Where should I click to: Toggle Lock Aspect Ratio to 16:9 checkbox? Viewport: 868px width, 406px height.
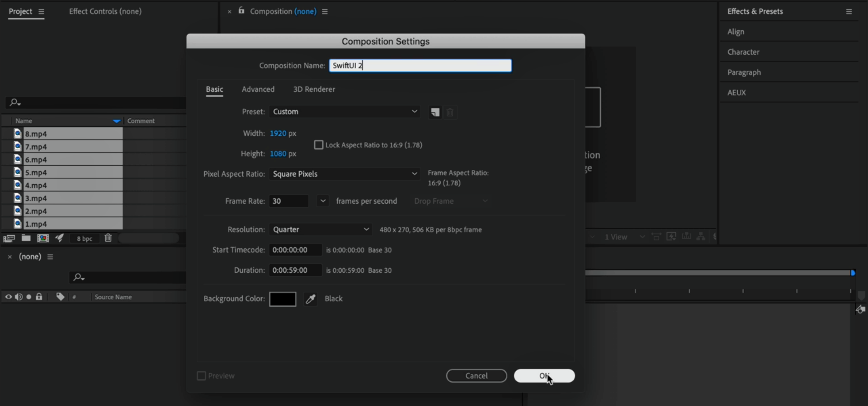tap(319, 145)
